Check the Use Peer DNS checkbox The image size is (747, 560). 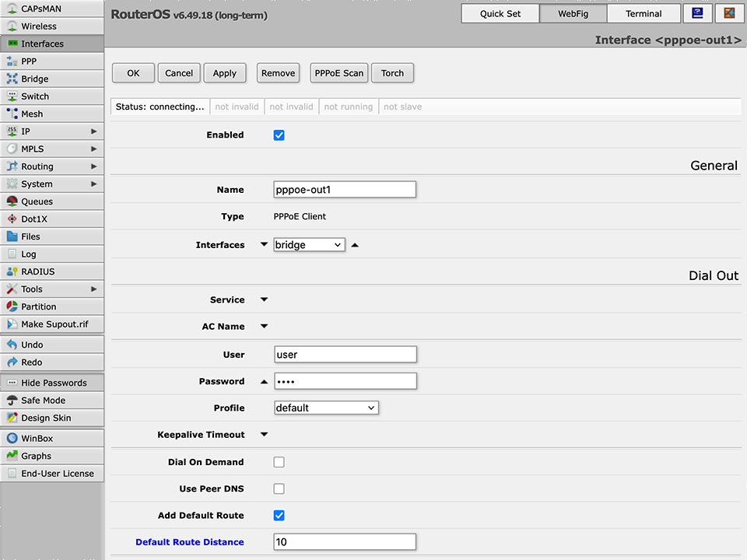tap(279, 488)
